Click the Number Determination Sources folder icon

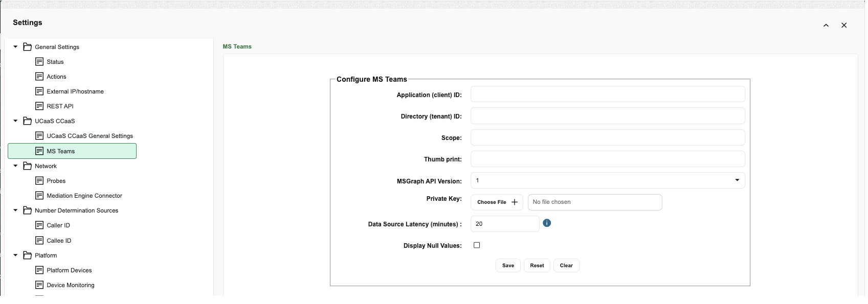28,210
